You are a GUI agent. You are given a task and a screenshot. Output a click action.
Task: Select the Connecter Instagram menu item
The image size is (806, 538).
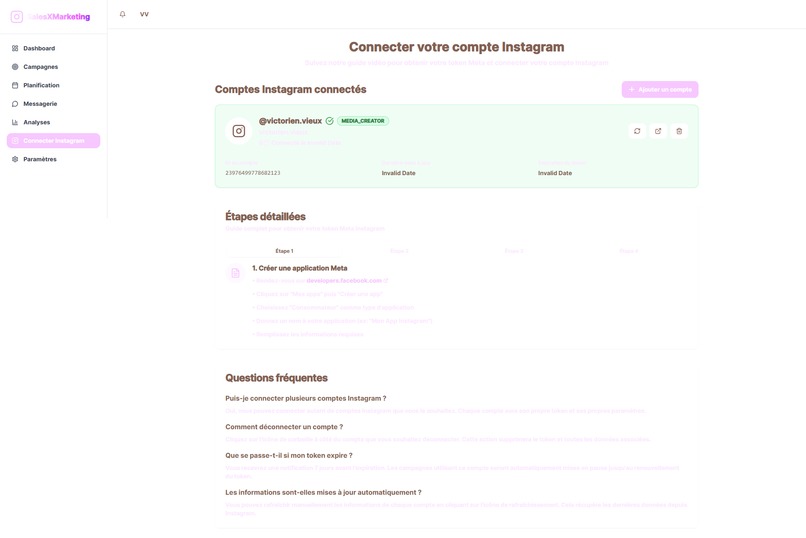click(53, 141)
